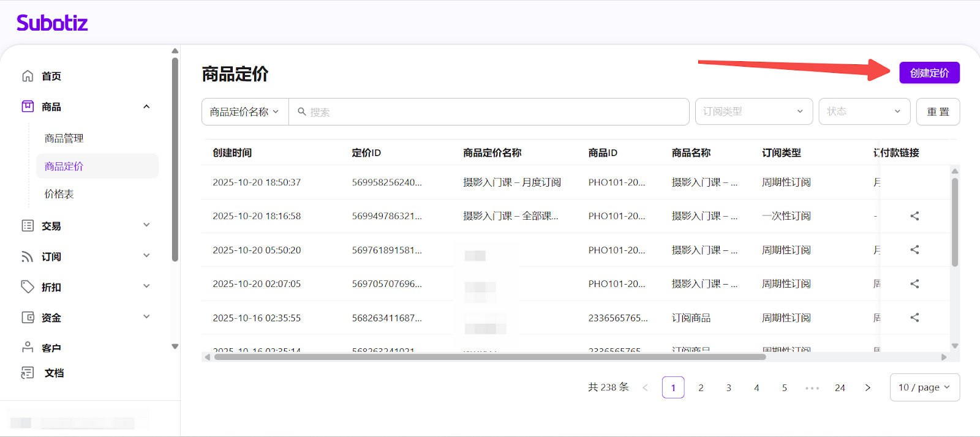Image resolution: width=980 pixels, height=437 pixels.
Task: Click the 资金 wallet icon
Action: tap(28, 317)
